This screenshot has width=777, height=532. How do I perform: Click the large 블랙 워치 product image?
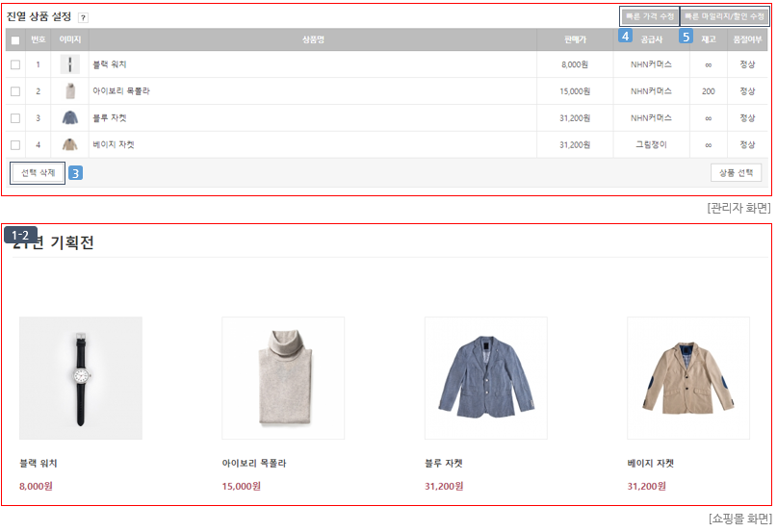81,378
